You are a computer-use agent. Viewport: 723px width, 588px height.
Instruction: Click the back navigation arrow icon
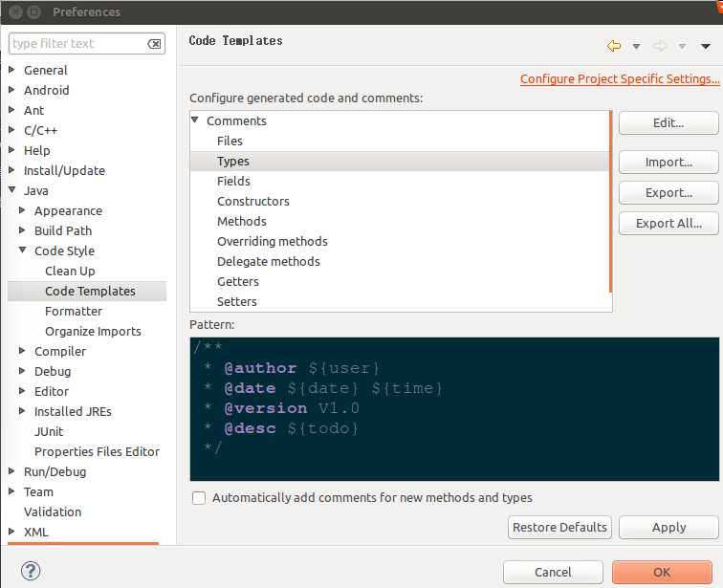(614, 46)
